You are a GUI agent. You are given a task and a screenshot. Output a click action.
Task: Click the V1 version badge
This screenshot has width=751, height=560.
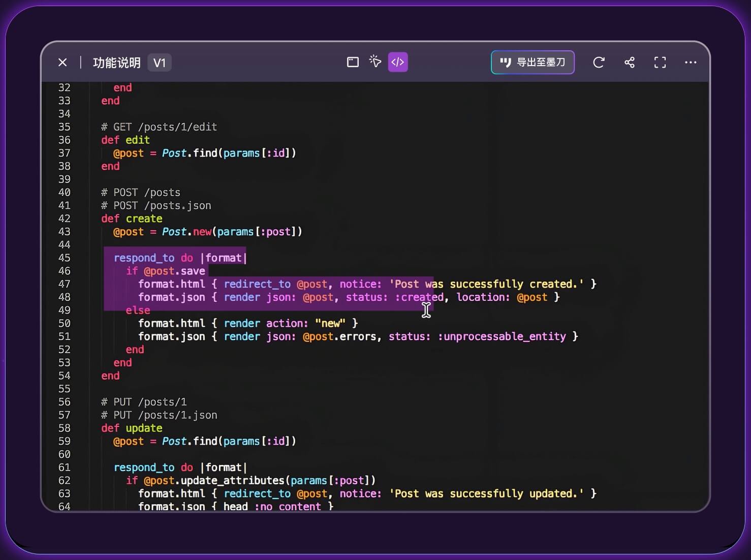point(160,63)
